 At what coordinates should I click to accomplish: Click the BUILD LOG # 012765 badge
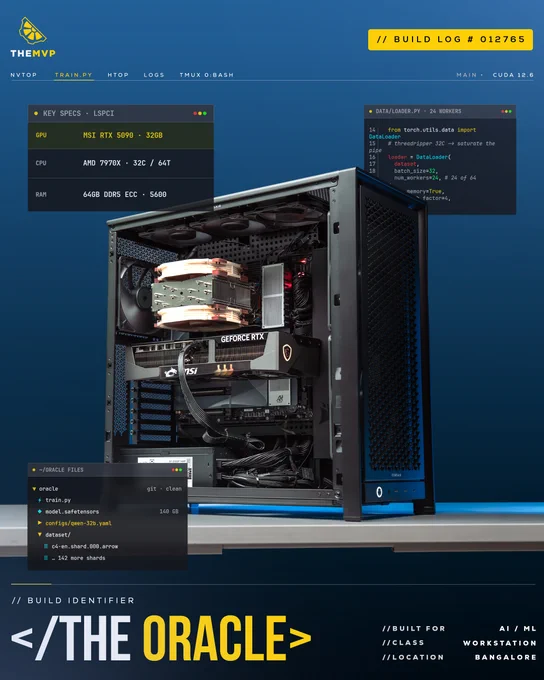pos(450,39)
